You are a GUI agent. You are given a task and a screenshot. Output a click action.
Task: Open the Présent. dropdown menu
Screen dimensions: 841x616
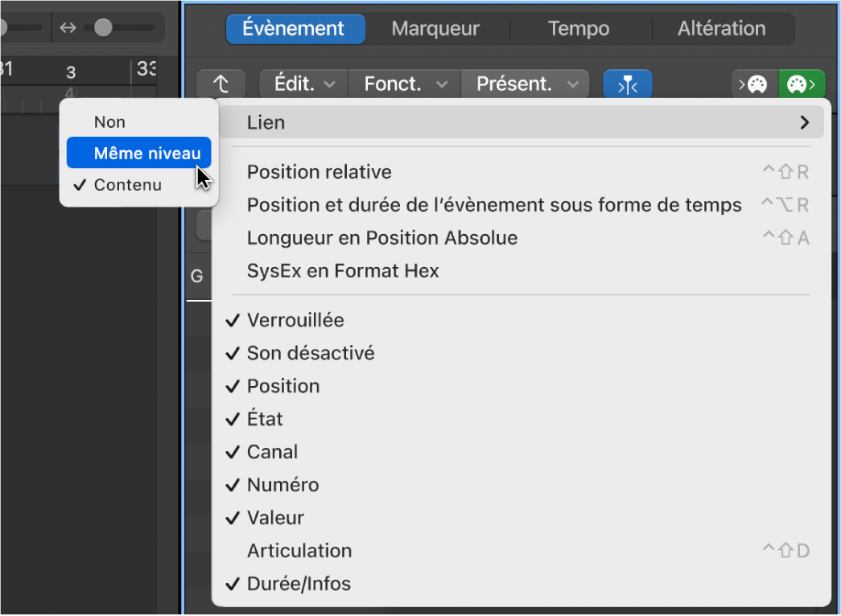[x=526, y=84]
